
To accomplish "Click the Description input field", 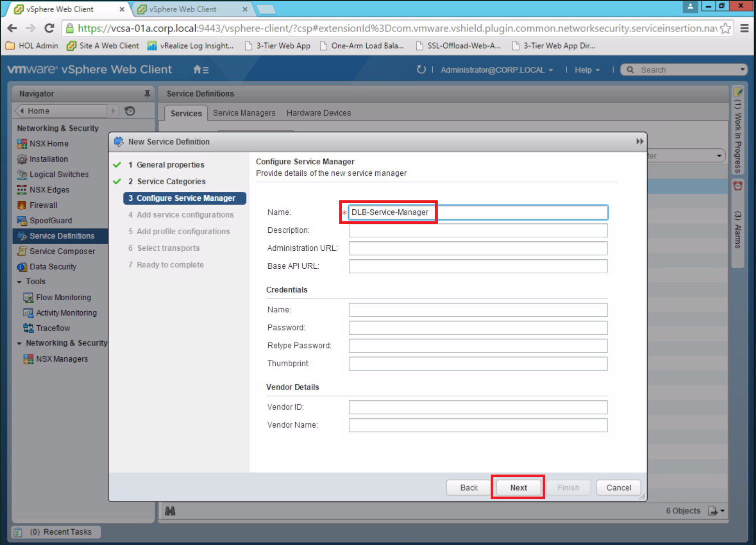I will 478,230.
